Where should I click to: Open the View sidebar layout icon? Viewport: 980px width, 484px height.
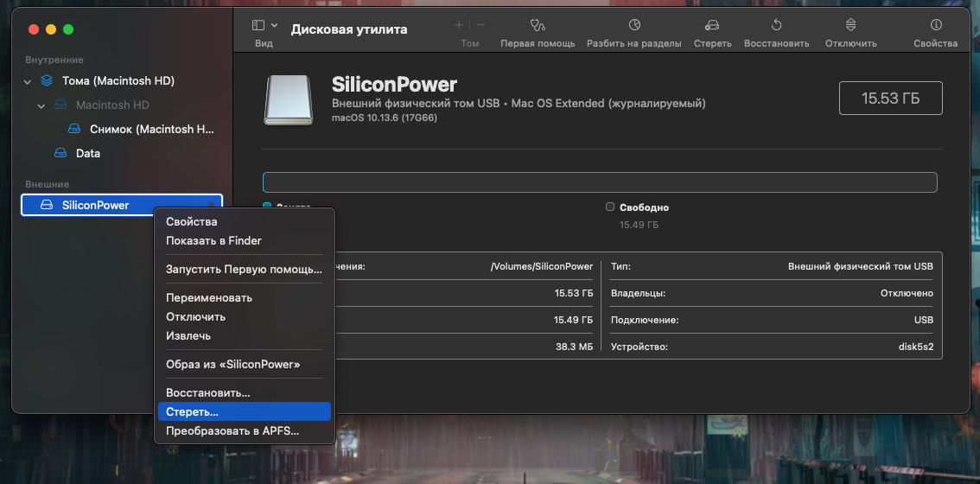pyautogui.click(x=258, y=25)
